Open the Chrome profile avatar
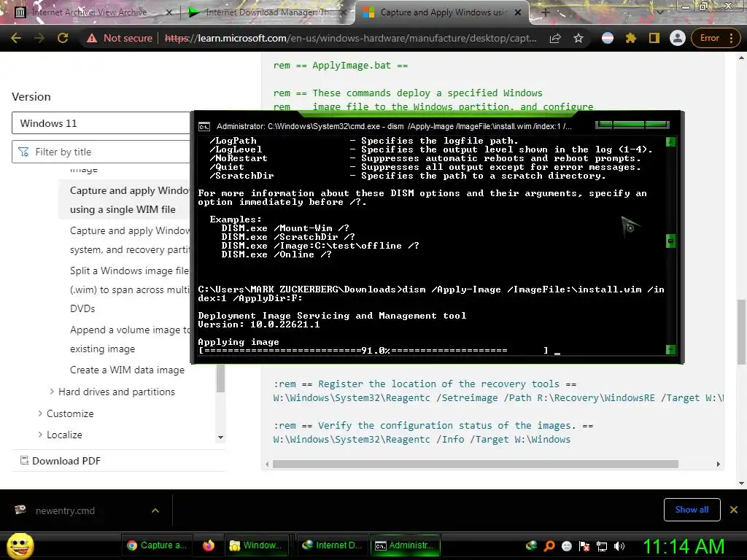Screen dimensions: 747x560 point(677,38)
